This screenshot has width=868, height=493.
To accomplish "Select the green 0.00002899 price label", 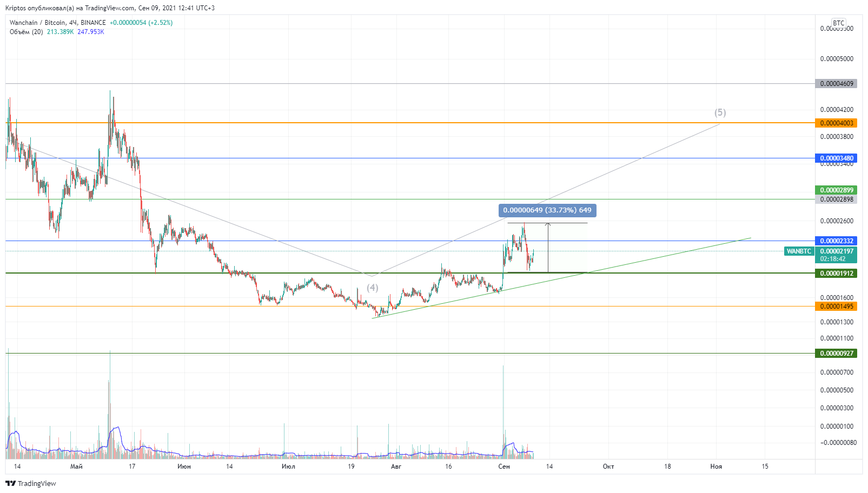I will (836, 190).
